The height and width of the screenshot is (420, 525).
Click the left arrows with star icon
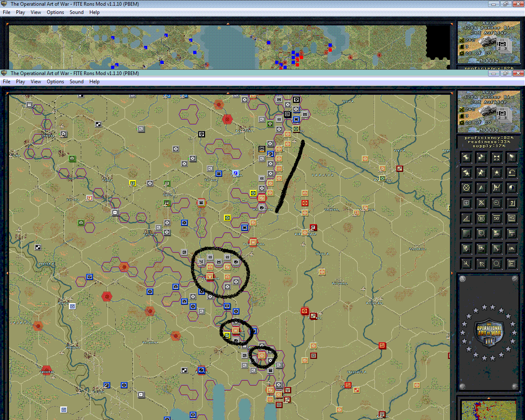click(466, 173)
